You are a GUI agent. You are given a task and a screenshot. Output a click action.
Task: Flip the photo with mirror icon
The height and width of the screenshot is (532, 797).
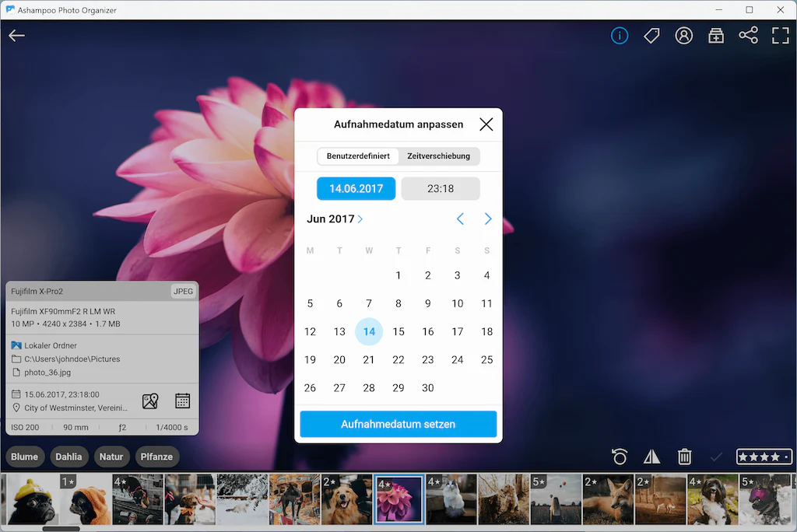[x=651, y=457]
